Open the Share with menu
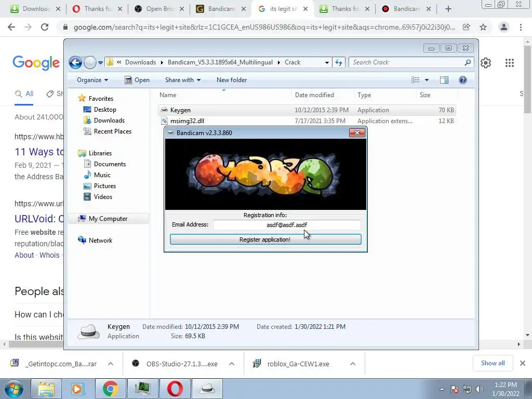Screen dimensions: 532x399 [x=182, y=80]
